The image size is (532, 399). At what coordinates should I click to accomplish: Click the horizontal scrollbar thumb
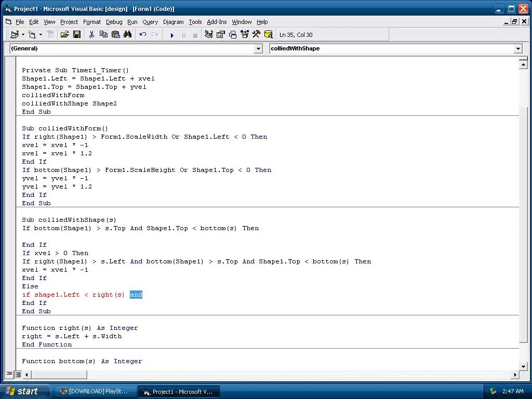pyautogui.click(x=59, y=375)
